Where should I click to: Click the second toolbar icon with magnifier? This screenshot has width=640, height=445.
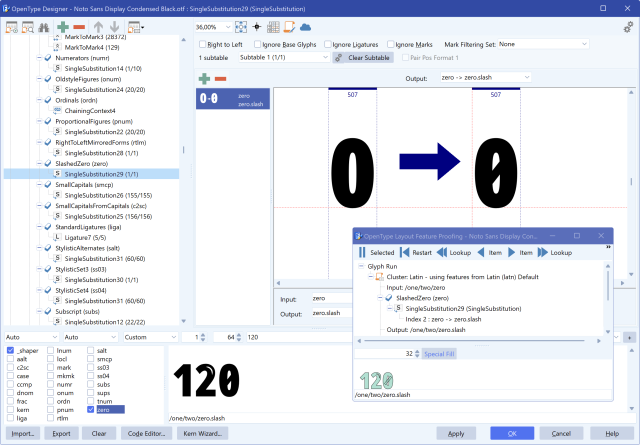(28, 27)
